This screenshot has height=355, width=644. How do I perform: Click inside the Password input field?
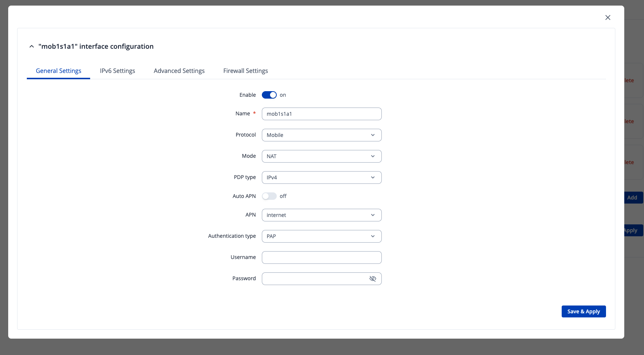point(315,279)
